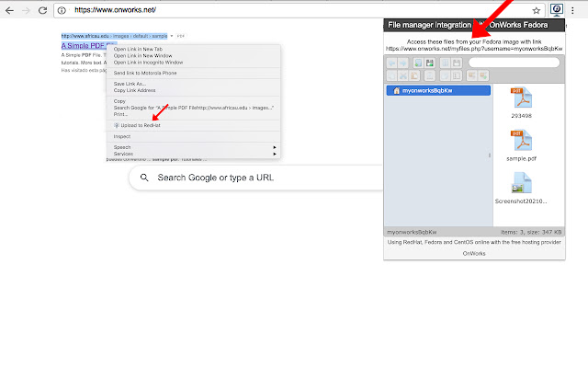This screenshot has width=588, height=368.
Task: Open dropdown arrow beside africau.edu result URL
Action: click(172, 36)
